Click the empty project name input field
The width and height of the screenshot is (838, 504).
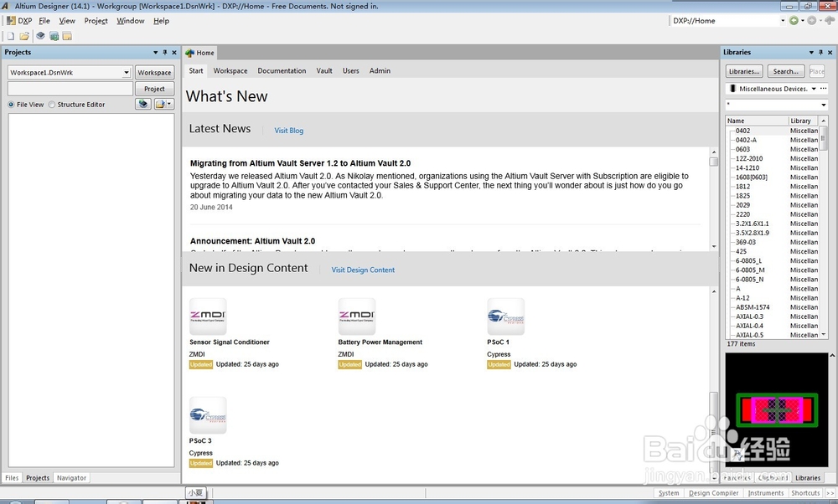[70, 89]
